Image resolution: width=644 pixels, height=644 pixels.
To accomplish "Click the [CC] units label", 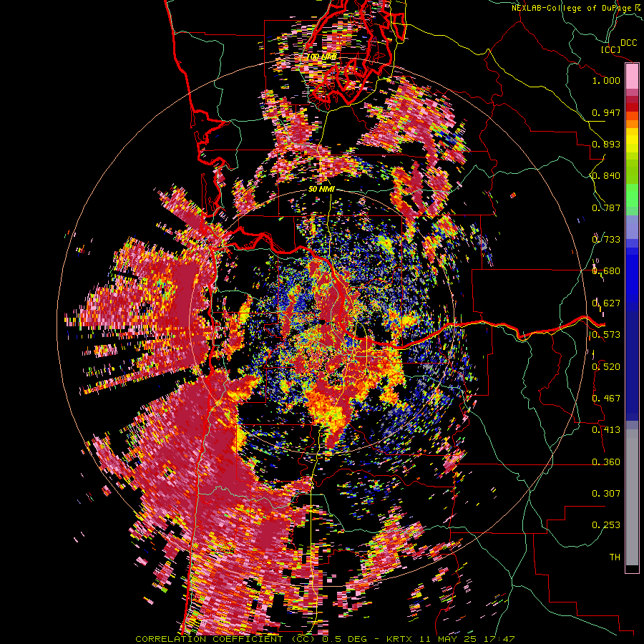I will (611, 49).
